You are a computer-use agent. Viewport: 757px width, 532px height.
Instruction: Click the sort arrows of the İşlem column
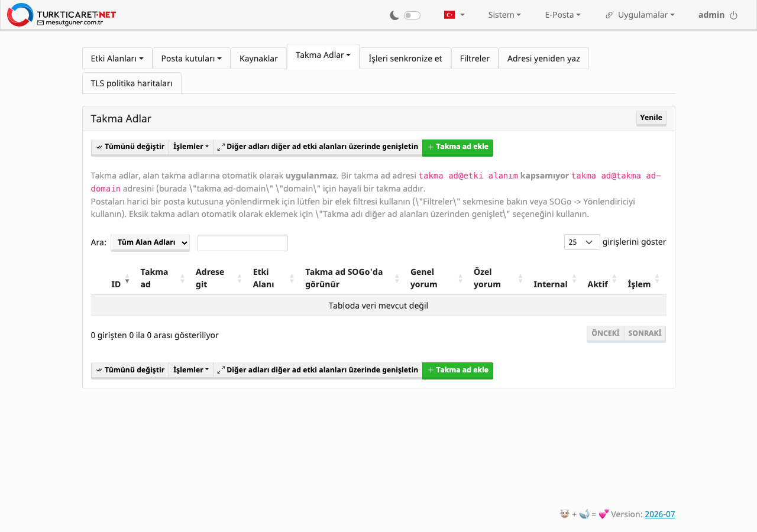(x=657, y=278)
